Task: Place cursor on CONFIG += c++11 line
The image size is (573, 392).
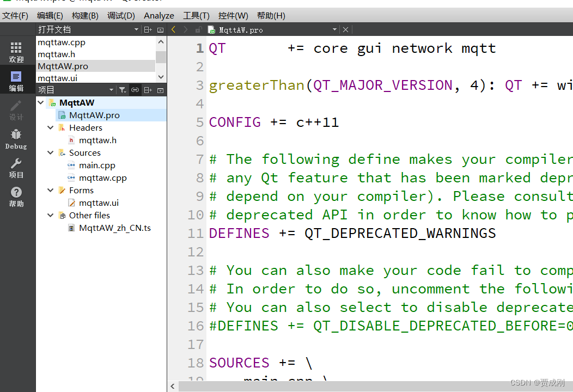Action: 274,122
